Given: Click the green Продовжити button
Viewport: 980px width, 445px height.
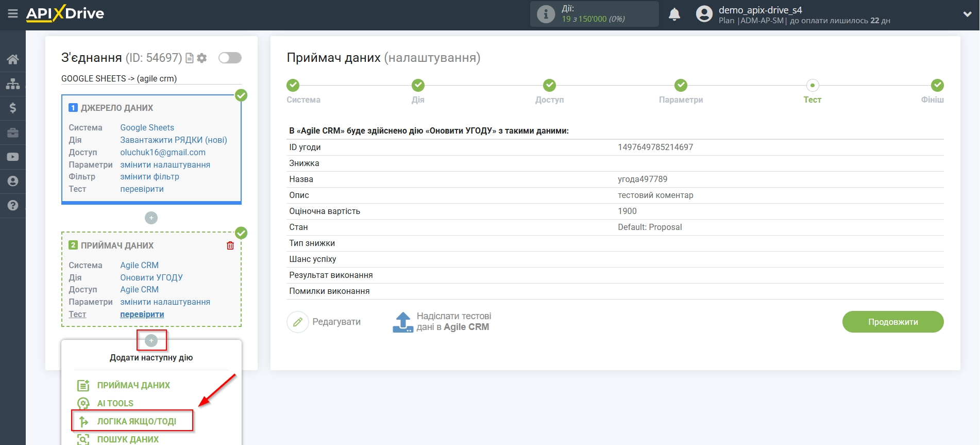Looking at the screenshot, I should pos(893,322).
